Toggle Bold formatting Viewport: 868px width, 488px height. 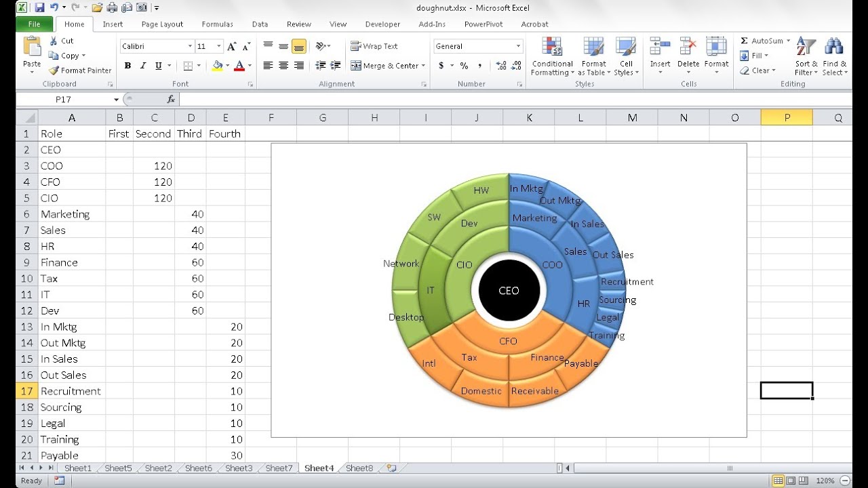pyautogui.click(x=127, y=66)
